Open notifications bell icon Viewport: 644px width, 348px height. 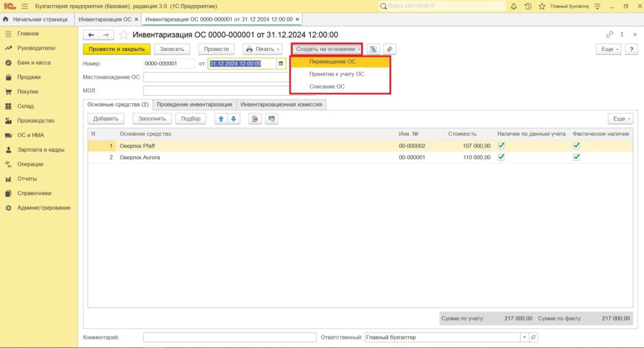point(513,6)
